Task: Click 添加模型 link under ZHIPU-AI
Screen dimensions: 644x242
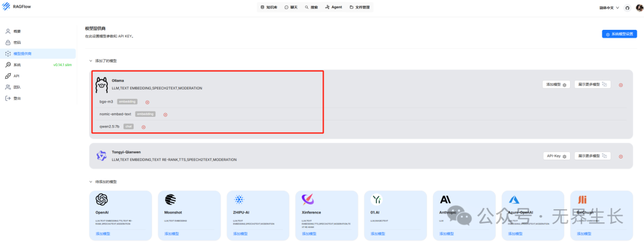Action: pyautogui.click(x=240, y=234)
